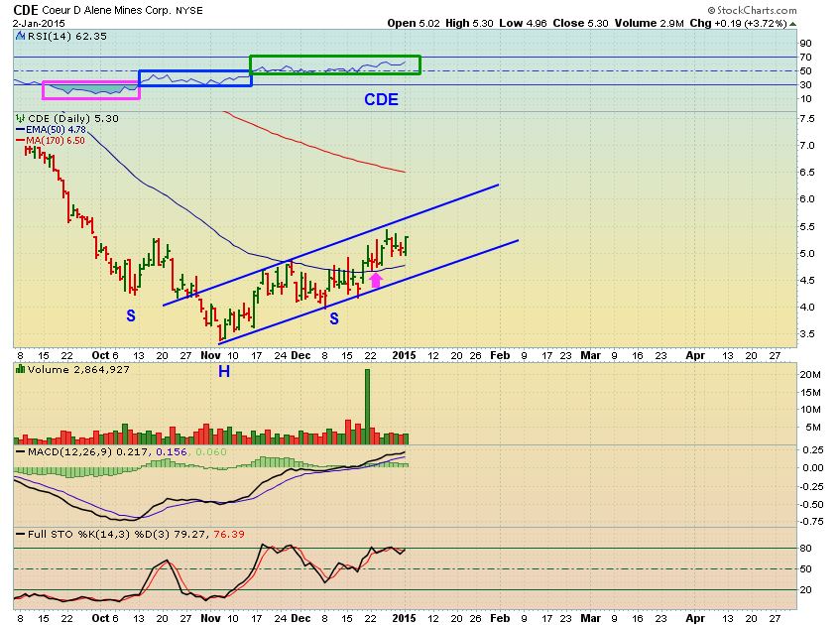This screenshot has width=840, height=625.
Task: Click the MACD signal value 0.156
Action: coord(172,451)
